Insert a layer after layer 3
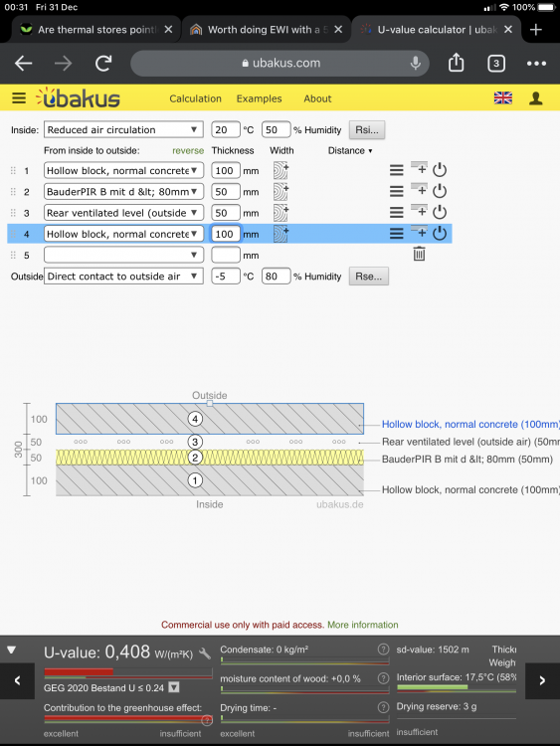Image resolution: width=560 pixels, height=746 pixels. (419, 210)
